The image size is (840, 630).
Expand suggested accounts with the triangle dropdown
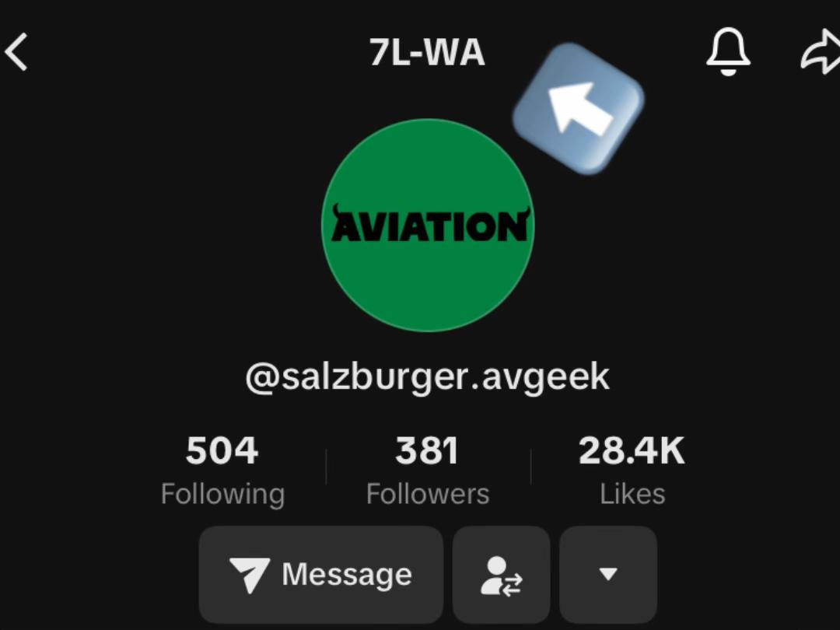[x=608, y=575]
